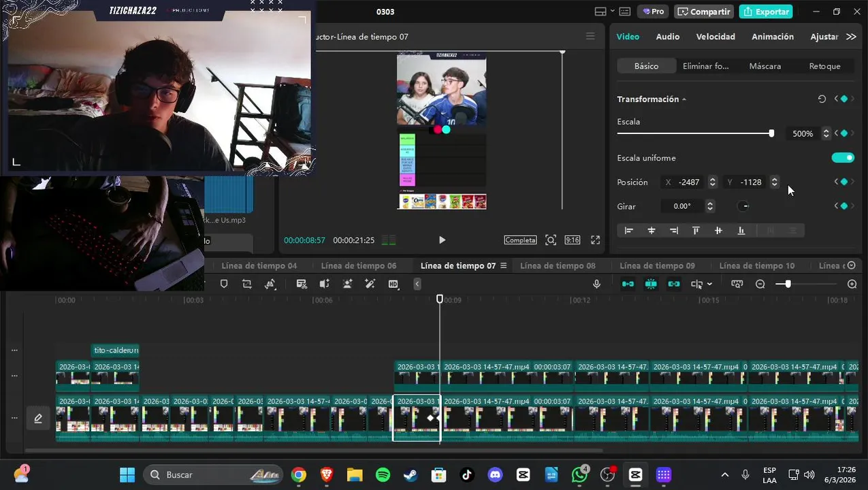The height and width of the screenshot is (490, 868).
Task: Align clip to the top edge
Action: (x=696, y=231)
